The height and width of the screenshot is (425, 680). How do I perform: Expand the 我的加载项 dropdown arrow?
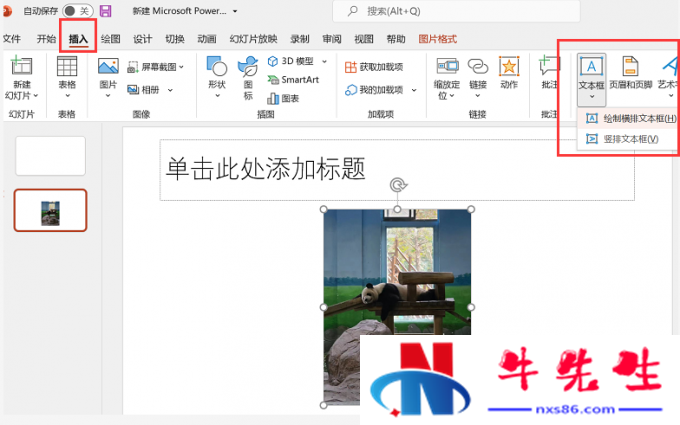pos(414,90)
